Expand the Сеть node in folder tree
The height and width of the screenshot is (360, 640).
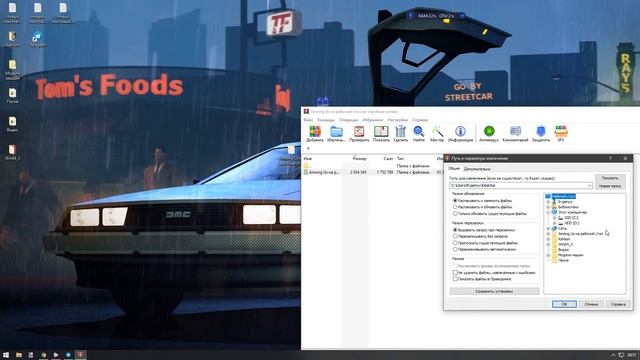pos(548,229)
